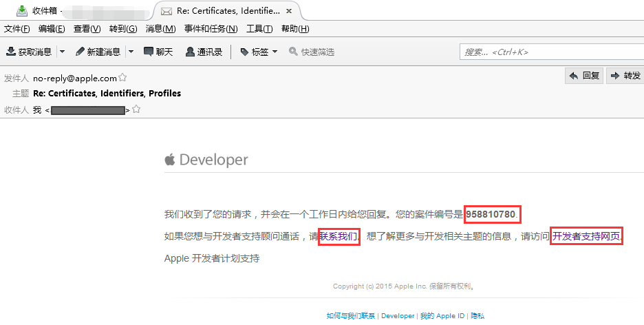Open the footer Developer link
Image resolution: width=644 pixels, height=325 pixels.
pos(398,315)
